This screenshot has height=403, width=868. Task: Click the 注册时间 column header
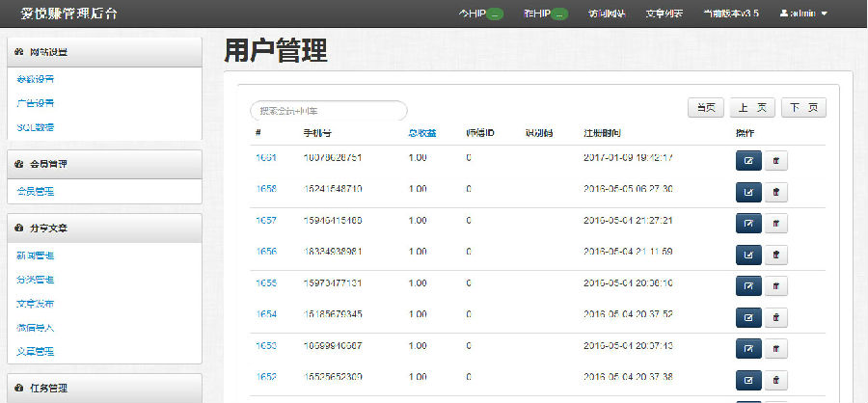point(602,133)
